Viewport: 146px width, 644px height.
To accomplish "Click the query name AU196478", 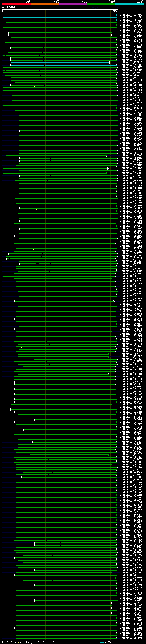I will (8, 7).
